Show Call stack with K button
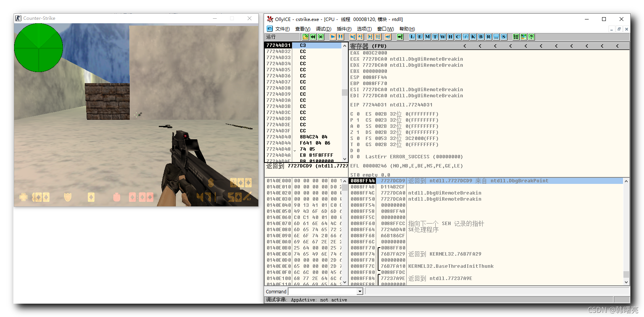644x317 pixels. coord(473,37)
